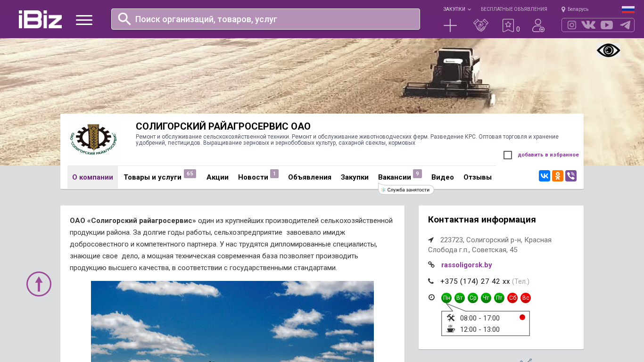644x362 pixels.
Task: Click the 'БЕСПЛАТНЫЕ ОБЪЯВЛЕНИЯ' link
Action: point(514,9)
